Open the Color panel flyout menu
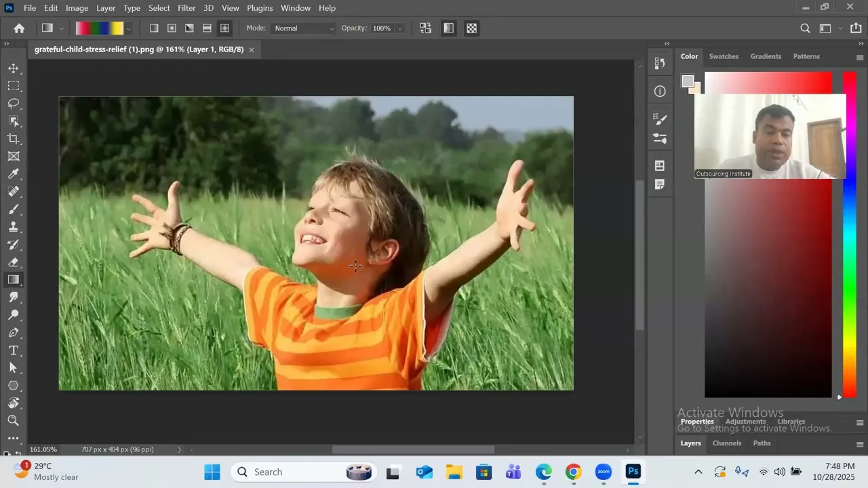 click(x=860, y=58)
